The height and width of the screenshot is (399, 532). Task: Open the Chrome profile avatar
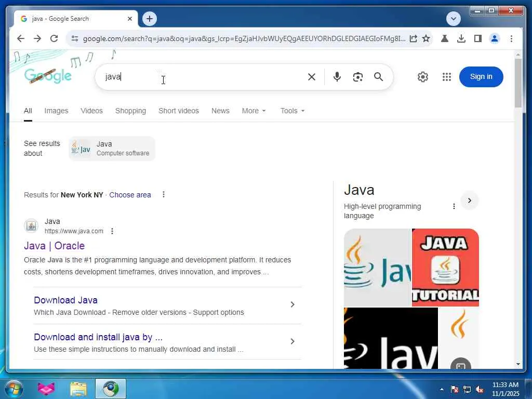pyautogui.click(x=495, y=38)
